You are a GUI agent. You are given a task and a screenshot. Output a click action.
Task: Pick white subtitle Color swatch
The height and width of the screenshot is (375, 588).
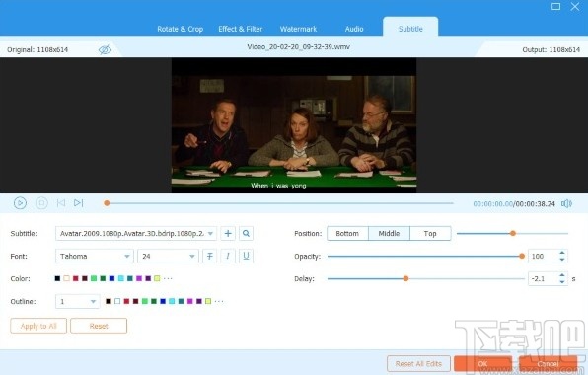(x=66, y=278)
